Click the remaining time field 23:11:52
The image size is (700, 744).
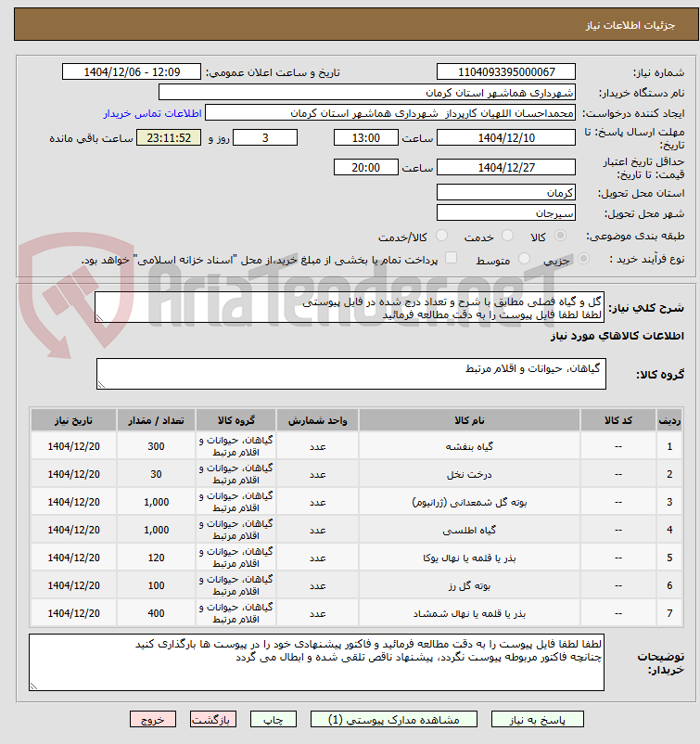[169, 137]
